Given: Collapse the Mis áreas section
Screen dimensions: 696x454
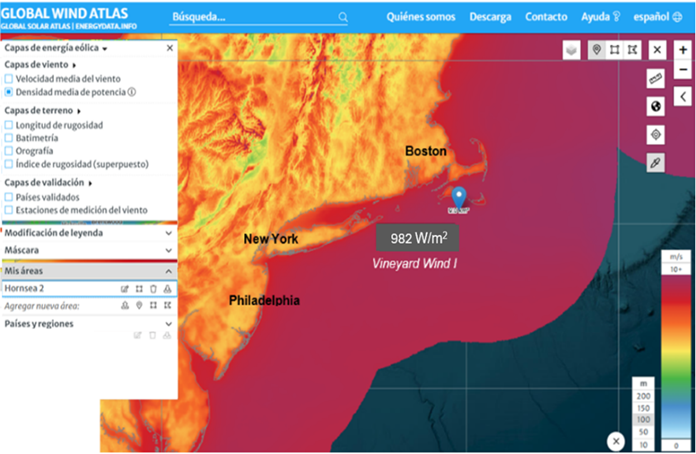Looking at the screenshot, I should [x=168, y=271].
